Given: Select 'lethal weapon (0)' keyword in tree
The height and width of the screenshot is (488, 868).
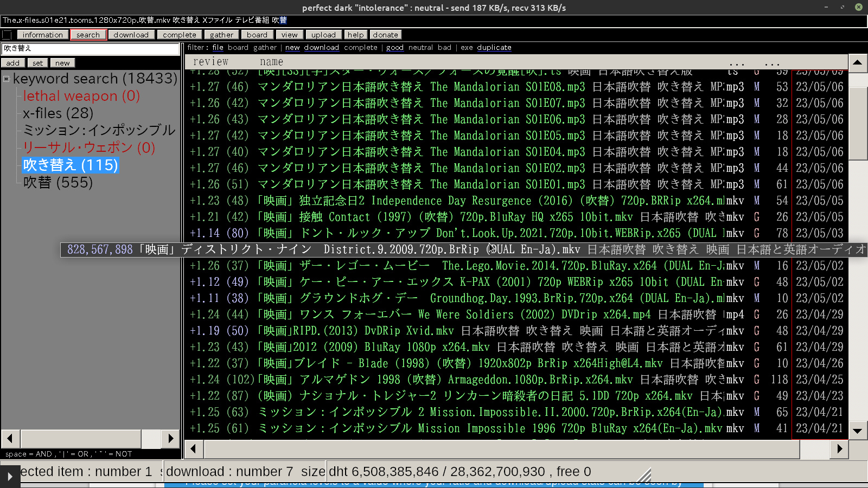Looking at the screenshot, I should (x=81, y=96).
